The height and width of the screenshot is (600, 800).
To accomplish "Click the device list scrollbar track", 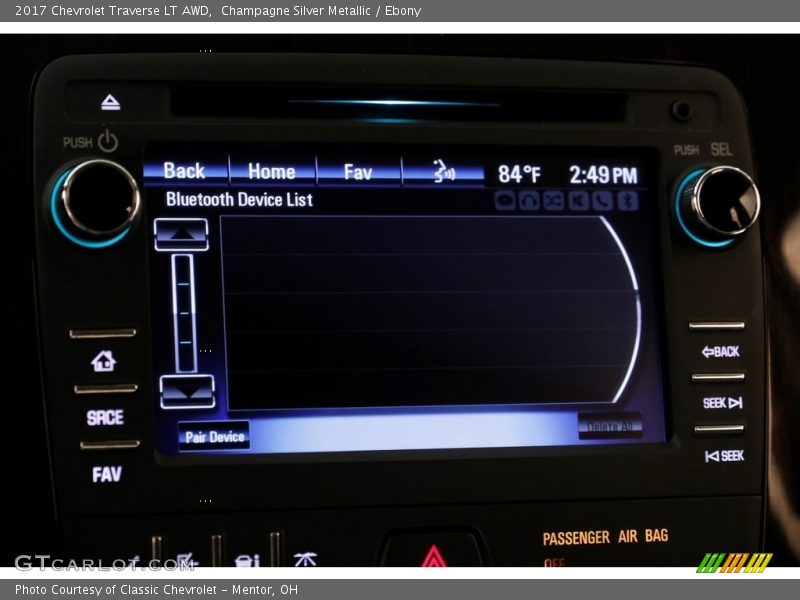I will point(185,312).
